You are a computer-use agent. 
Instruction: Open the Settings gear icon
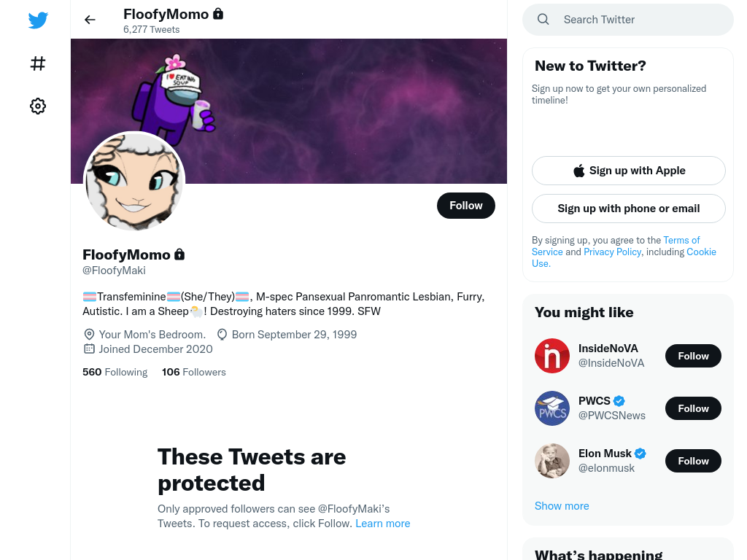point(38,106)
